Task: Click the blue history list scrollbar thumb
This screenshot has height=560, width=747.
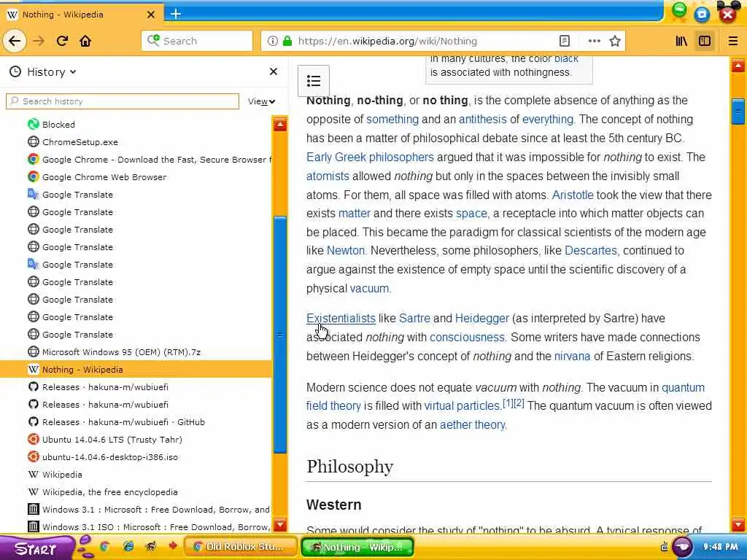Action: click(280, 335)
